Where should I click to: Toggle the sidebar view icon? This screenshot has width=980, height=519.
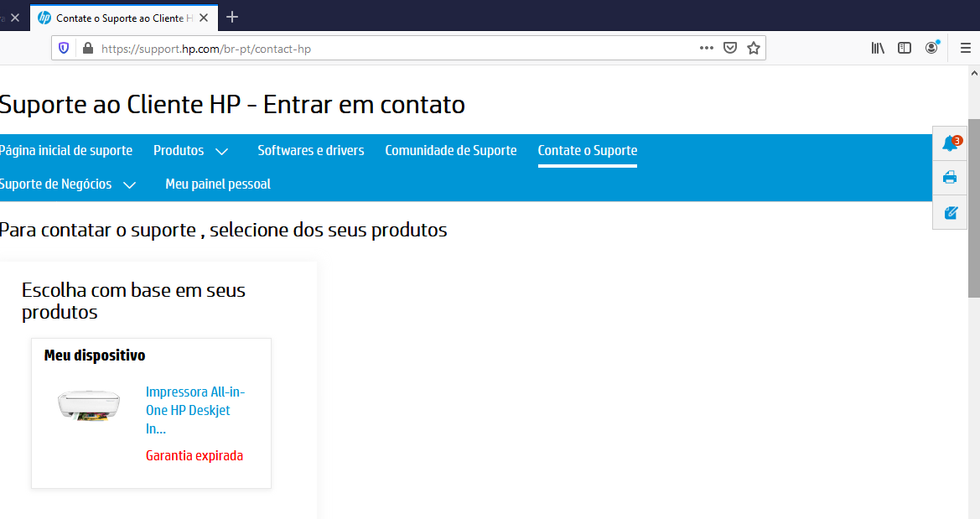coord(905,48)
